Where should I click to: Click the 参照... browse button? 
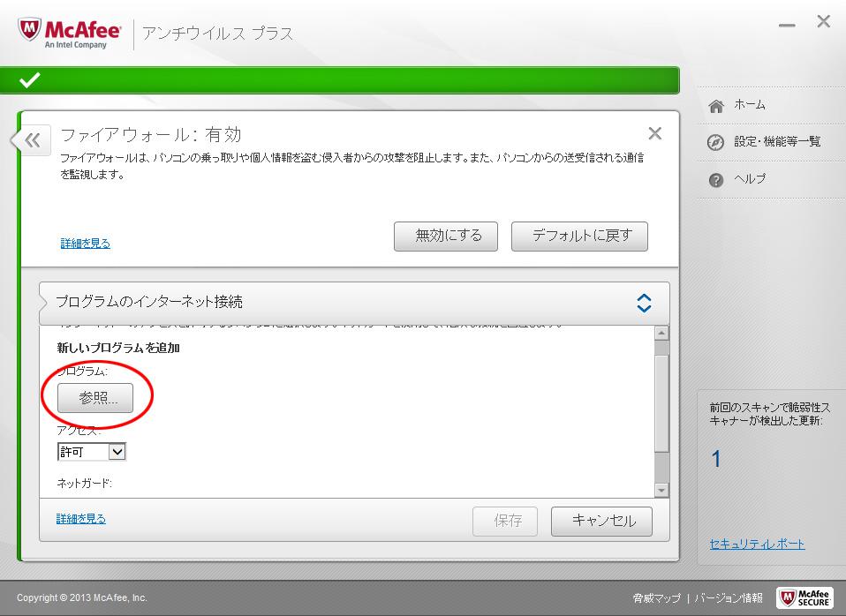[x=95, y=397]
